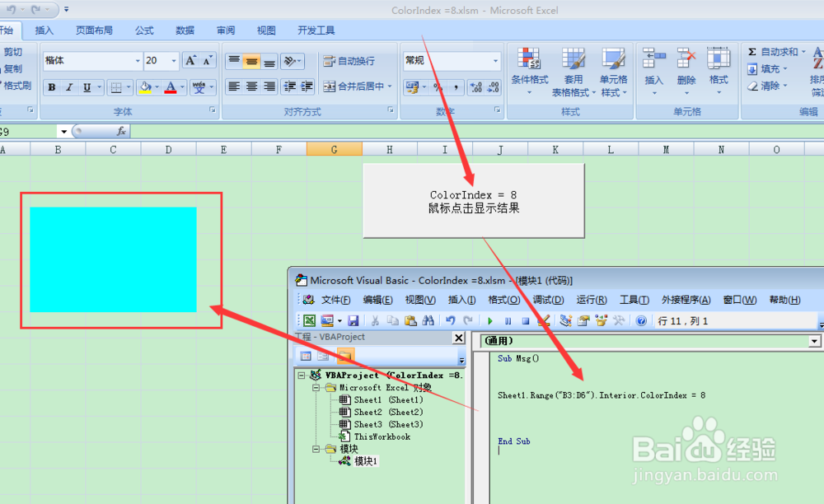Open the cell borders dropdown
The image size is (824, 504).
pyautogui.click(x=129, y=87)
